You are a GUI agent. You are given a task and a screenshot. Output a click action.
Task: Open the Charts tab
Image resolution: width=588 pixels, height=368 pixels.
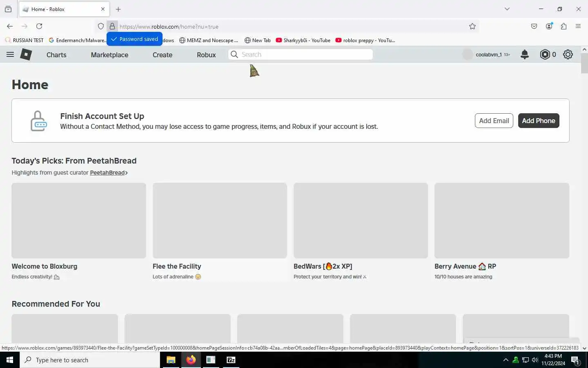[x=56, y=55]
